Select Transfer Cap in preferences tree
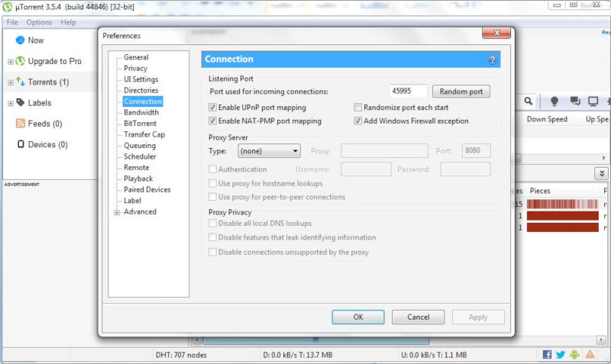 tap(144, 134)
